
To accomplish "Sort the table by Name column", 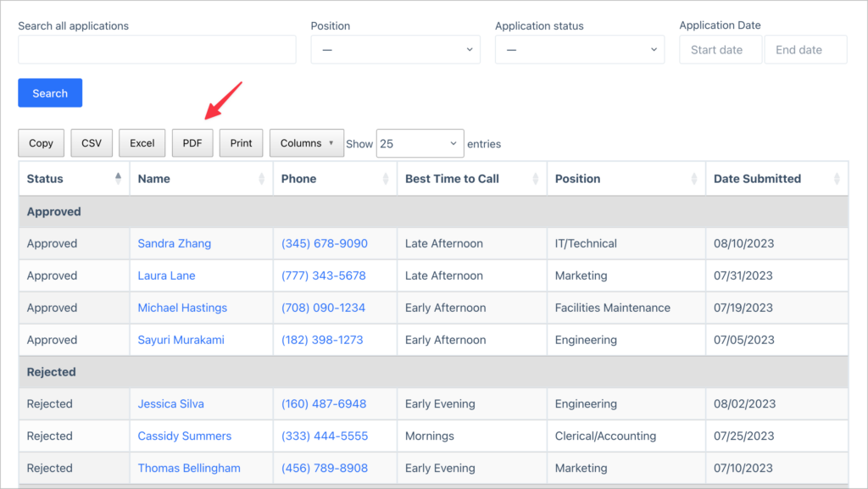I will (x=202, y=179).
